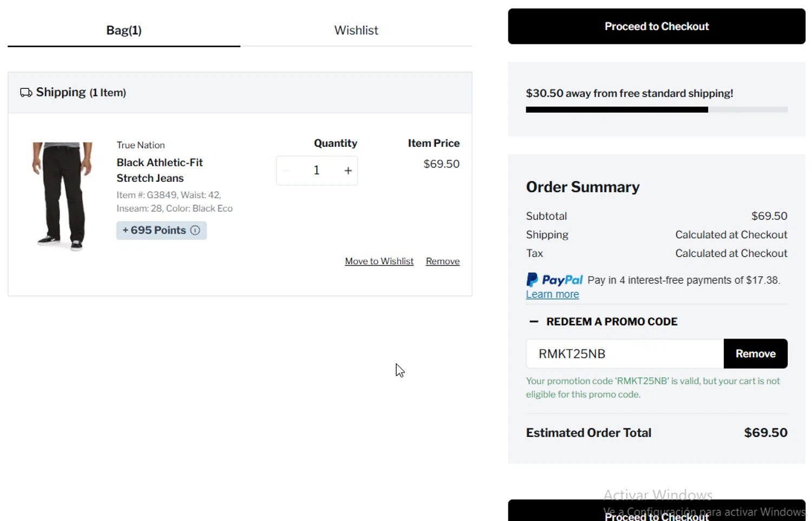The image size is (812, 521).
Task: Click the quantity value field
Action: click(317, 171)
